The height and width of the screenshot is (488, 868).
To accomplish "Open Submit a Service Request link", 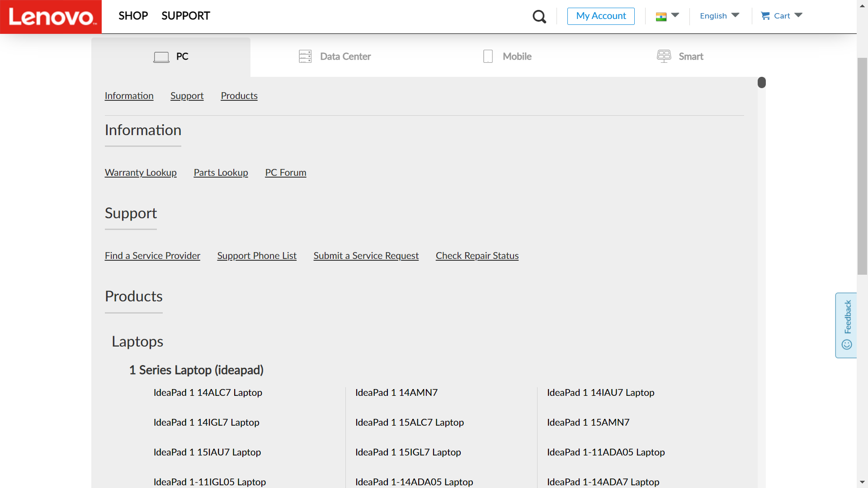I will pos(366,256).
